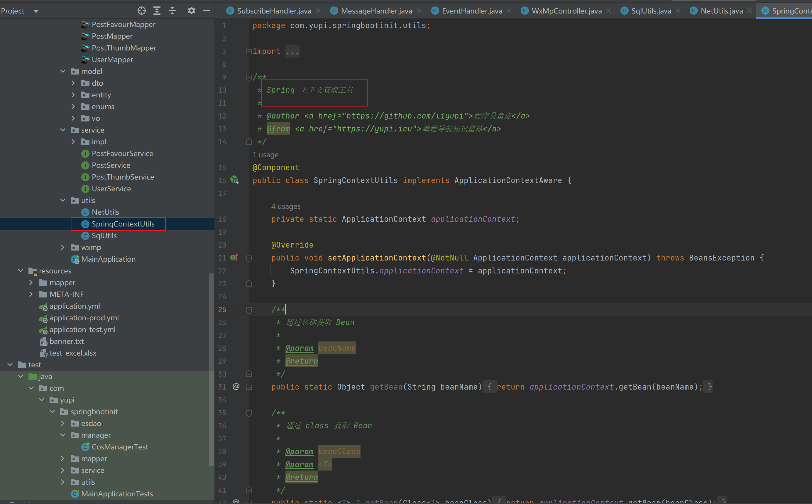The height and width of the screenshot is (504, 812).
Task: Switch to the SqlUtils.java tab
Action: tap(651, 11)
